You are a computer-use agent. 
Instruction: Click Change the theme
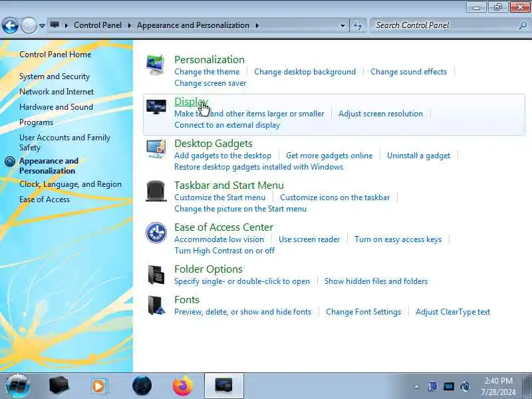207,72
